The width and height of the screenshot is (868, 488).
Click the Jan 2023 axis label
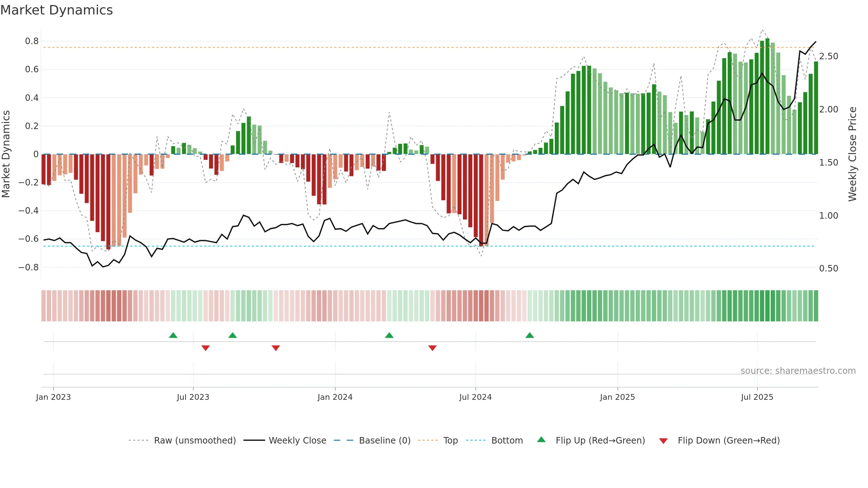point(54,397)
